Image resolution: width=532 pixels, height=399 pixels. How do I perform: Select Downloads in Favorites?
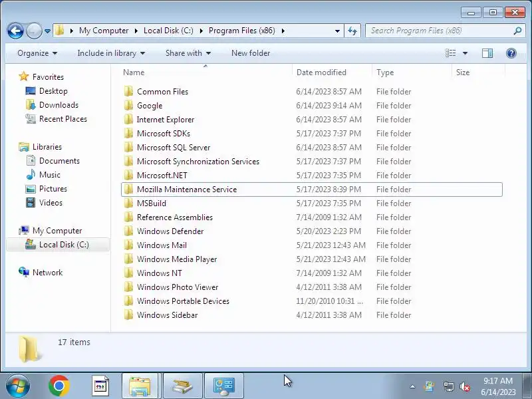59,105
